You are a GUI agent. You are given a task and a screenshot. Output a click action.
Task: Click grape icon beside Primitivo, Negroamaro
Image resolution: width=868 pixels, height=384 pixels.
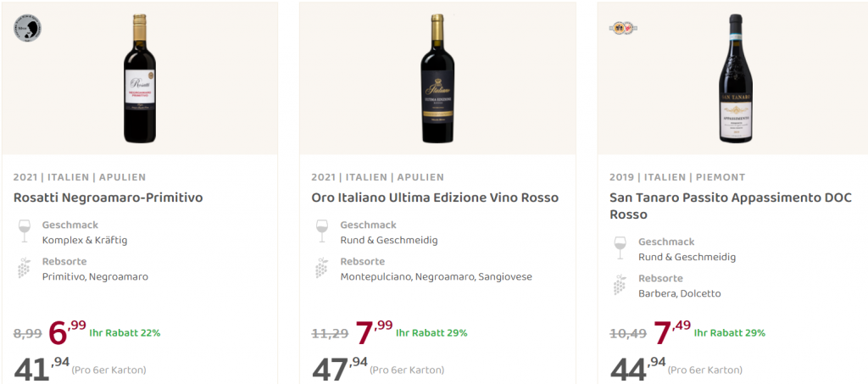(24, 268)
